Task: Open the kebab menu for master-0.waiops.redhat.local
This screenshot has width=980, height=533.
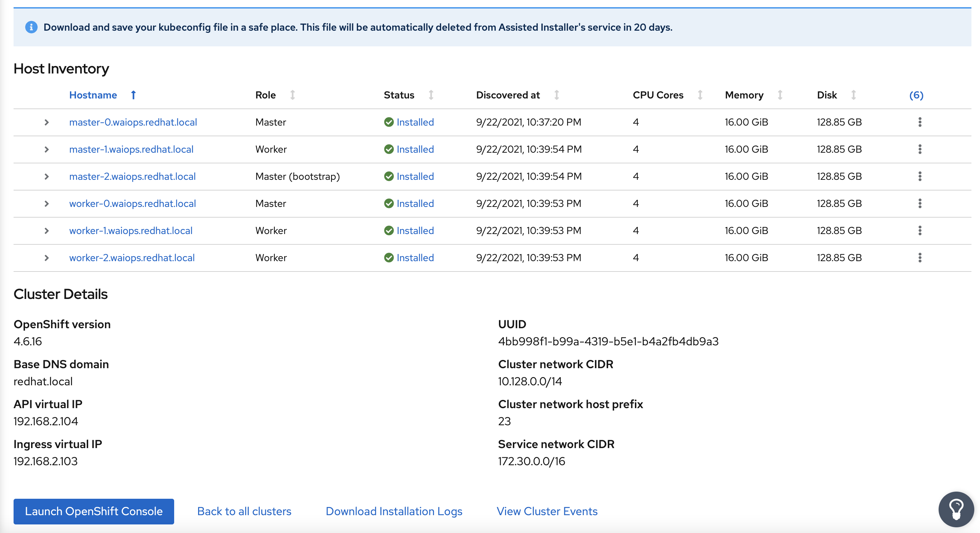Action: tap(920, 122)
